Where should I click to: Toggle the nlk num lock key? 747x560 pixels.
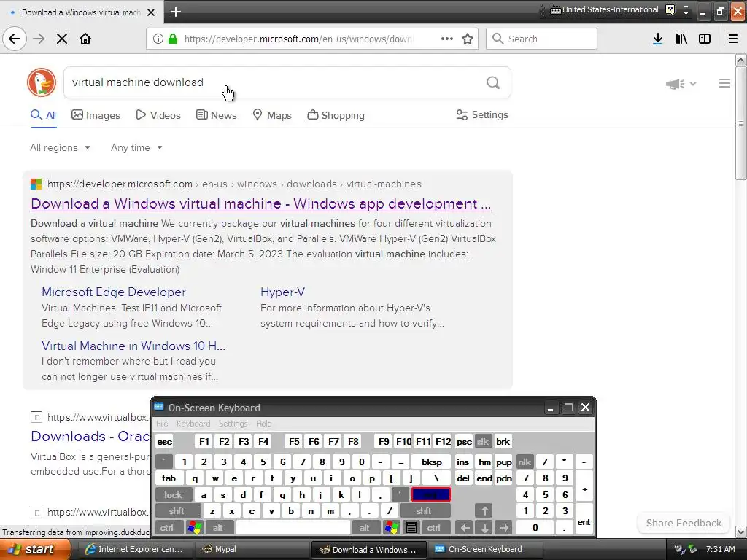(x=525, y=462)
